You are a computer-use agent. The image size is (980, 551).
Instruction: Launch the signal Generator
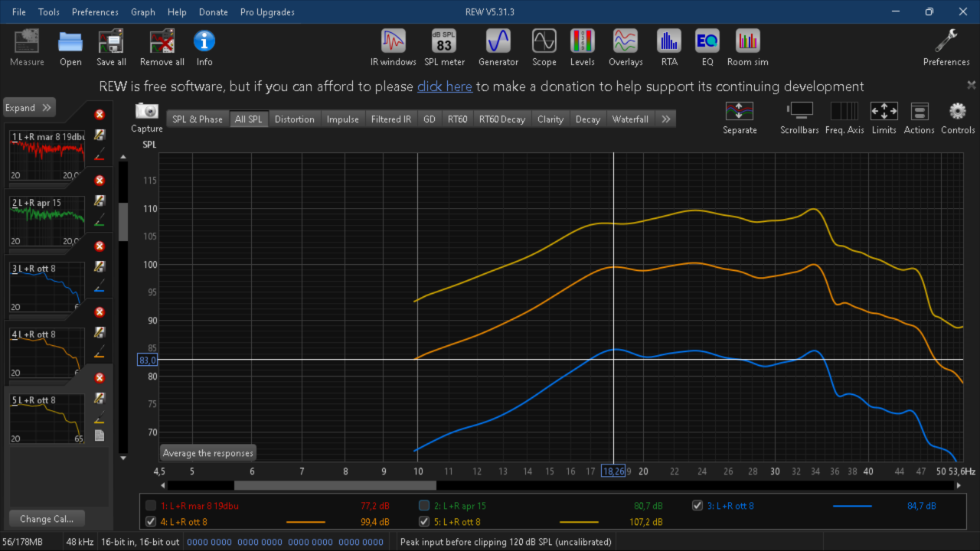pos(498,47)
